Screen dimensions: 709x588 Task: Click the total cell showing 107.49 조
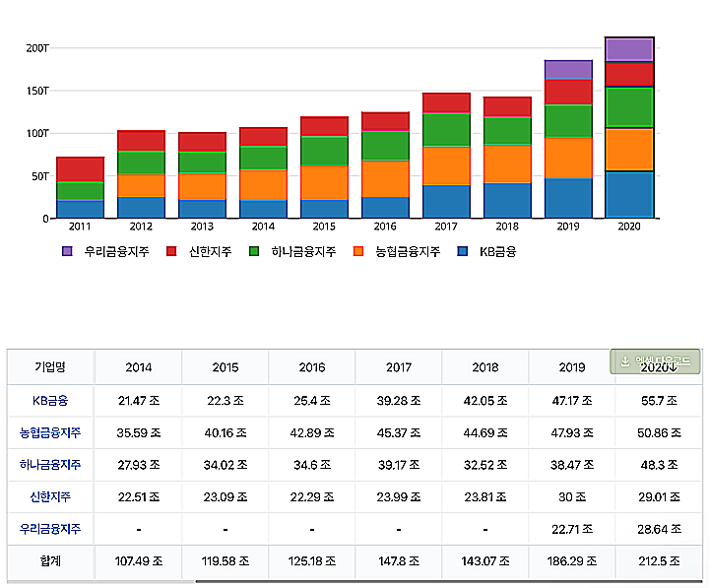139,560
